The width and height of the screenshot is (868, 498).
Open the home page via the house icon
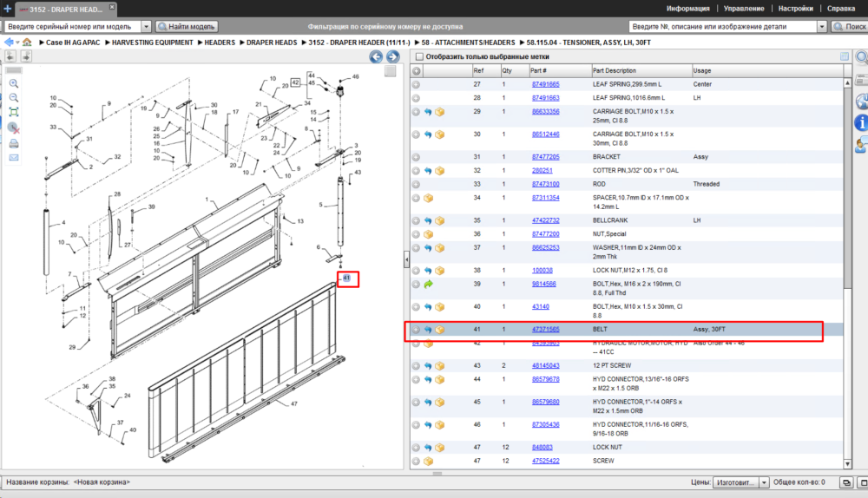click(27, 42)
